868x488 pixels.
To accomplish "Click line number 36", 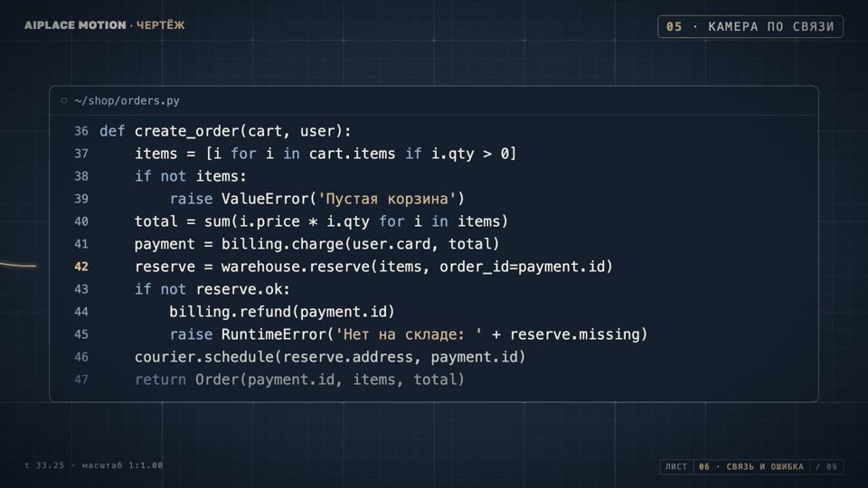I will pos(81,131).
